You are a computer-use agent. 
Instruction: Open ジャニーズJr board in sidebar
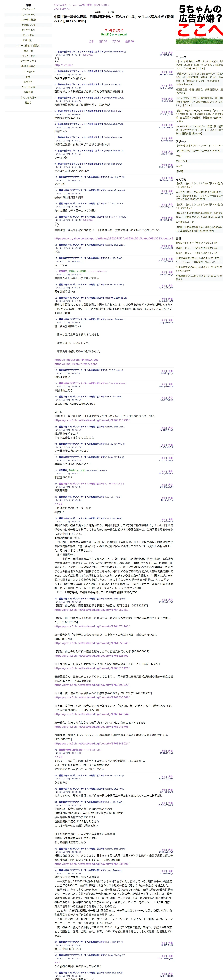coord(28,56)
